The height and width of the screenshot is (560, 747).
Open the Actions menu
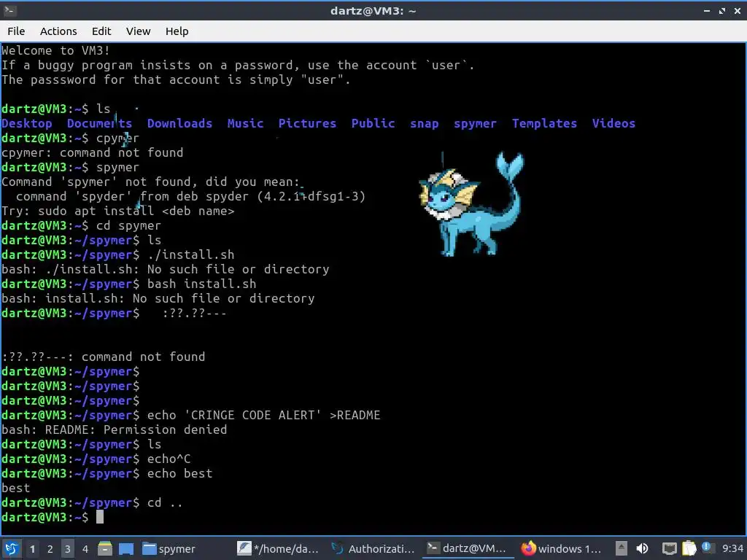(x=58, y=31)
